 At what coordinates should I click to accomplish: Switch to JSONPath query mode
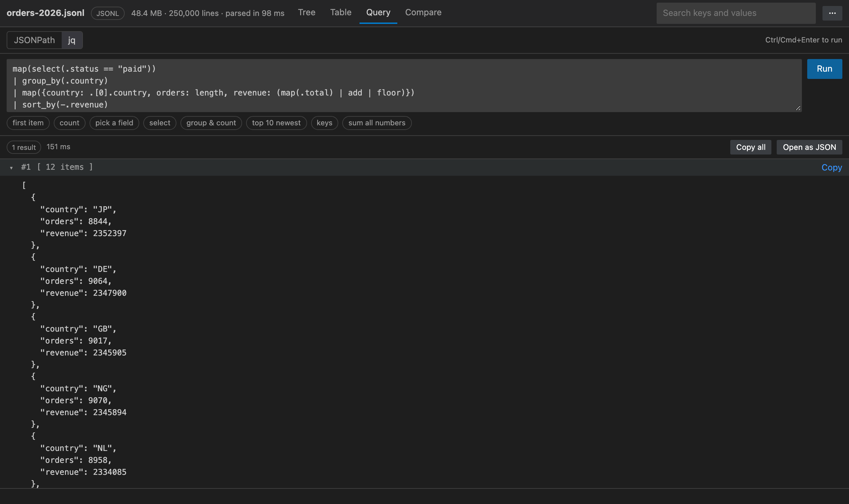[34, 40]
